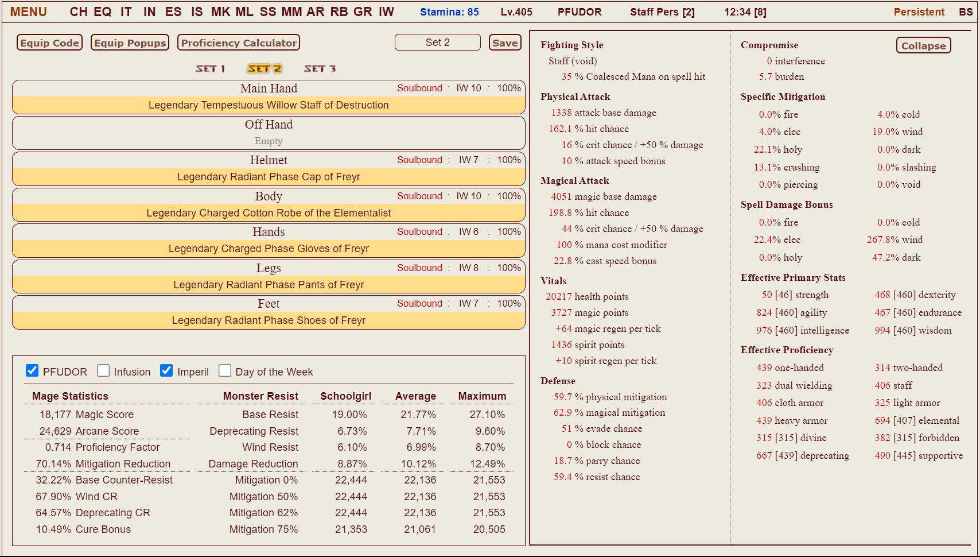
Task: Click the Set 2 name input field
Action: [x=438, y=42]
